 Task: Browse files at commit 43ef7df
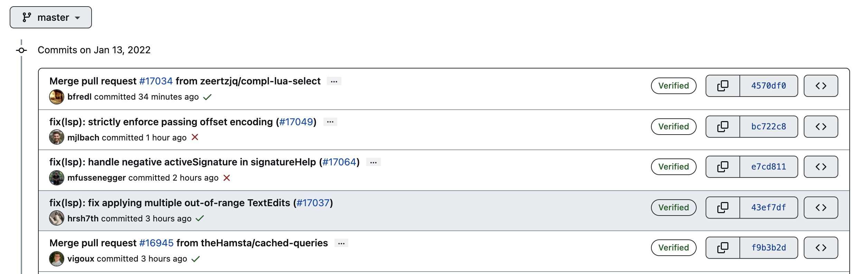(822, 207)
